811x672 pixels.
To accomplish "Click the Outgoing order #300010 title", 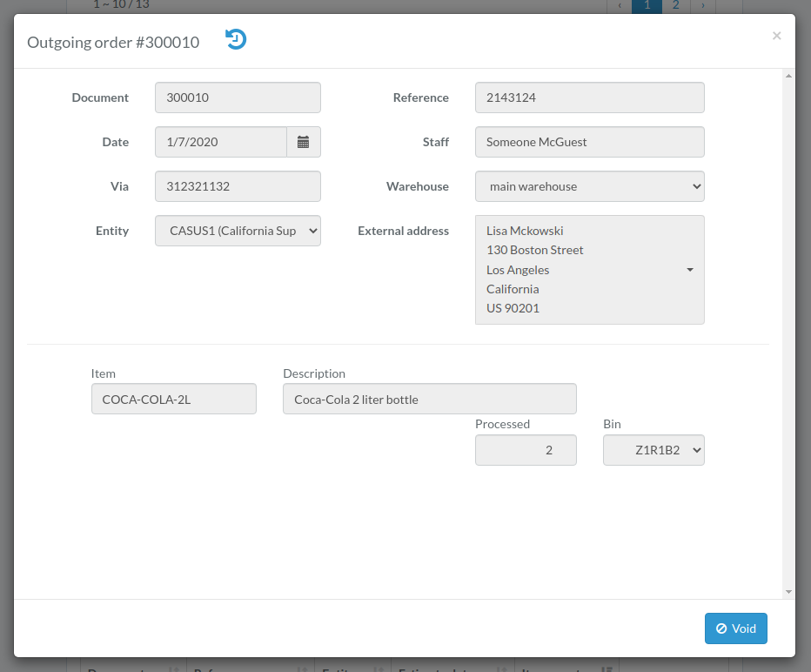I will point(113,42).
